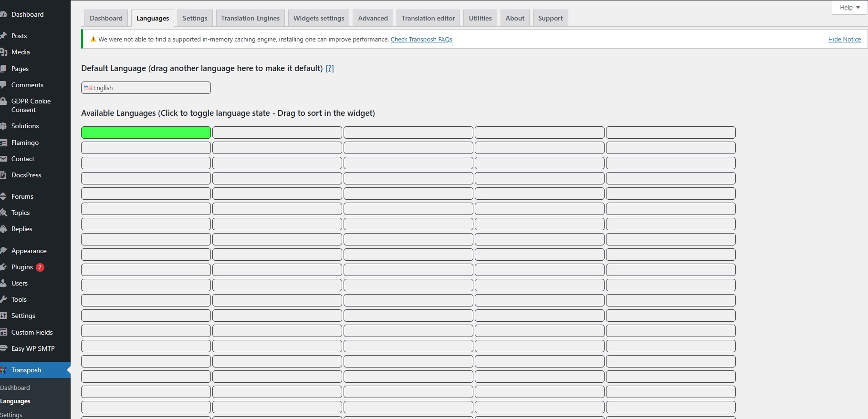868x419 pixels.
Task: Open the Widgets settings tab
Action: click(x=318, y=18)
